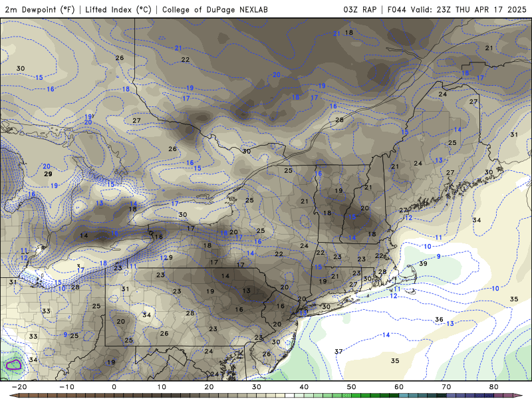
Task: Click the 30 label under the color bar
Action: (257, 387)
